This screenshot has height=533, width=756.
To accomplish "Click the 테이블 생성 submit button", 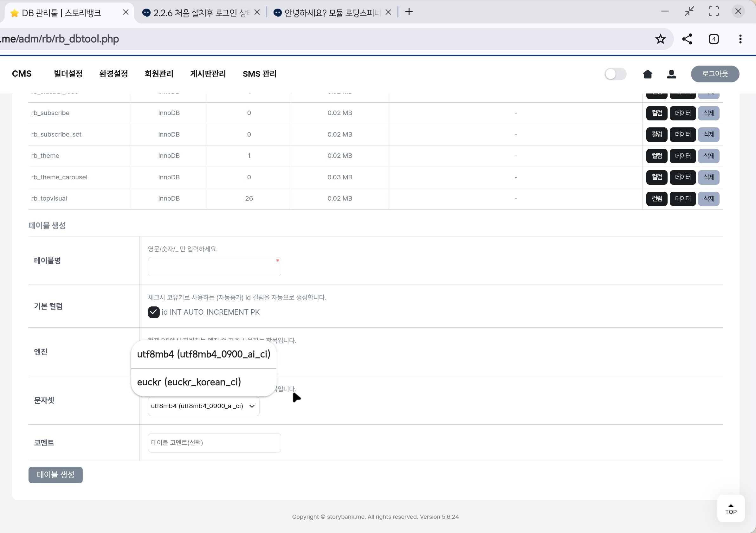I will 55,475.
